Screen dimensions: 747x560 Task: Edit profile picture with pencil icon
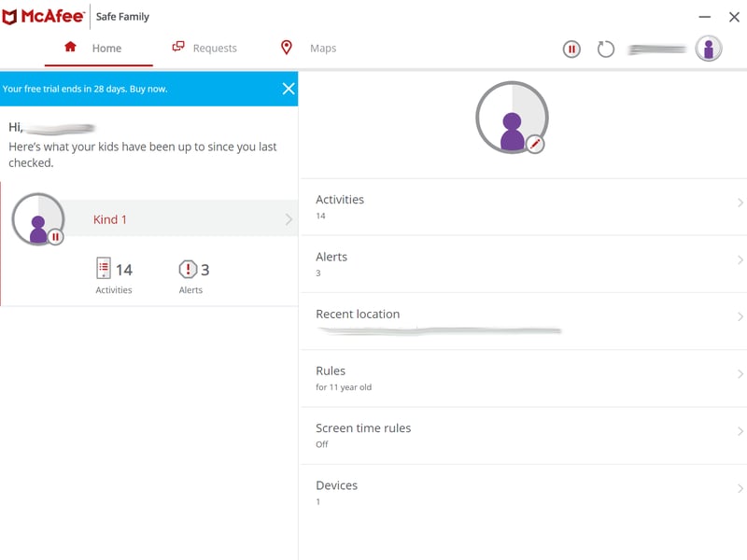click(535, 144)
